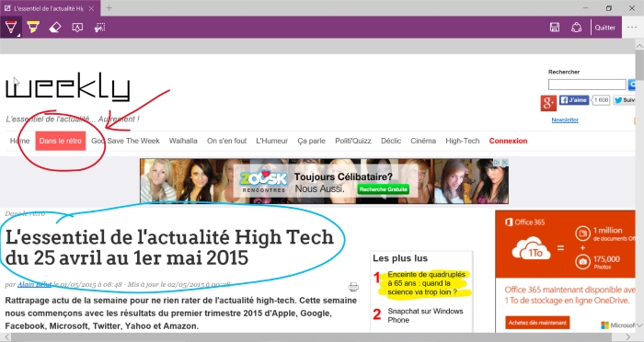
Task: Open the Newsletter link
Action: (x=565, y=120)
